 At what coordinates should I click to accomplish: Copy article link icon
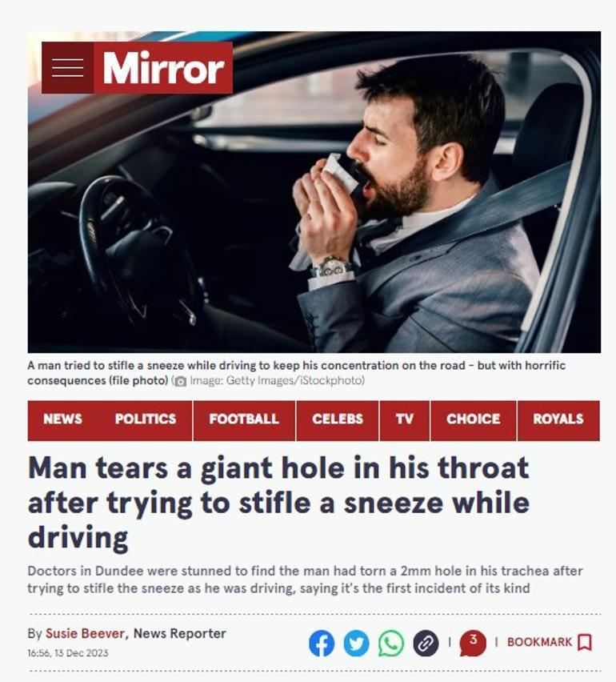coord(426,643)
